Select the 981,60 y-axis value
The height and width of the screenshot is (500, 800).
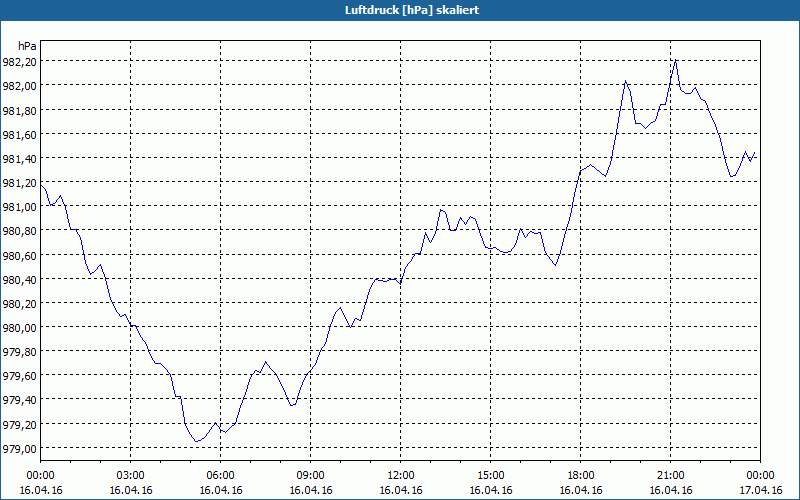[x=20, y=134]
